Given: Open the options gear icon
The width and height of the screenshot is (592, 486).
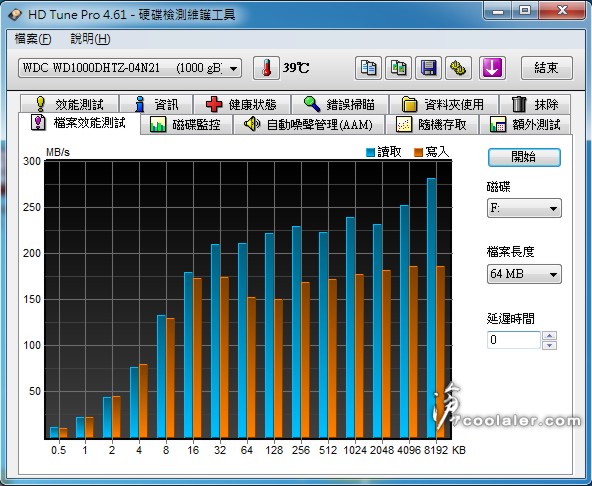Looking at the screenshot, I should point(458,68).
